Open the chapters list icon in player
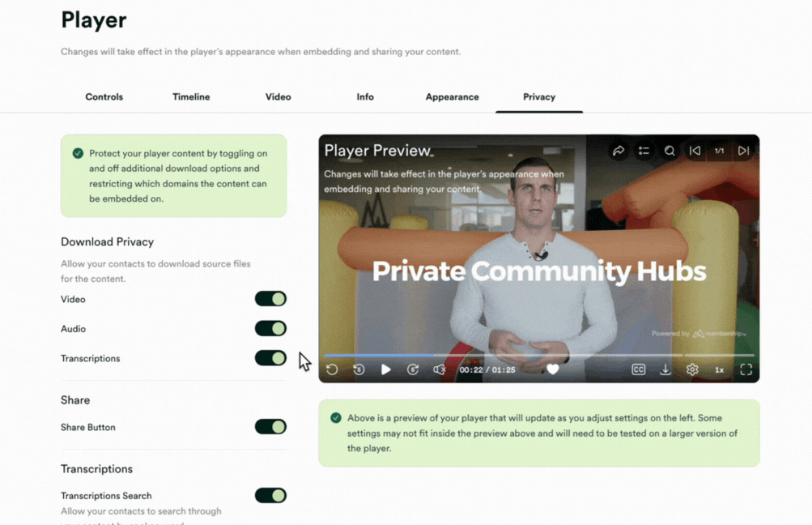Screen dimensions: 812x525 [x=644, y=151]
